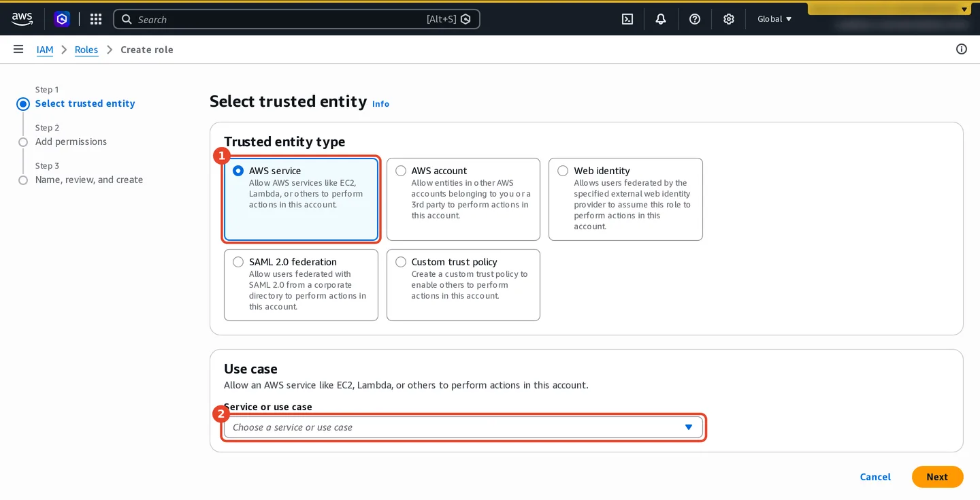Go to IAM breadcrumb link
The image size is (980, 500).
tap(45, 50)
